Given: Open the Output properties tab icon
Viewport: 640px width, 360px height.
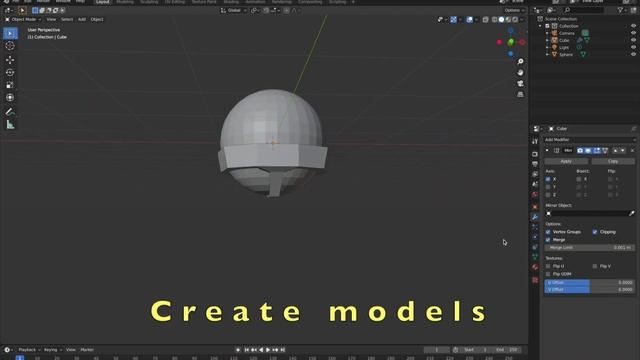Looking at the screenshot, I should pos(535,164).
